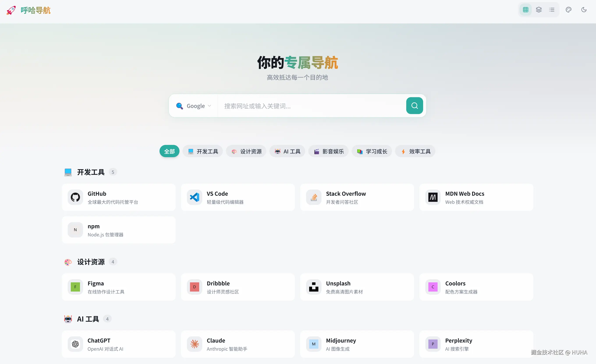Select the 影音娱乐 category tab

328,151
